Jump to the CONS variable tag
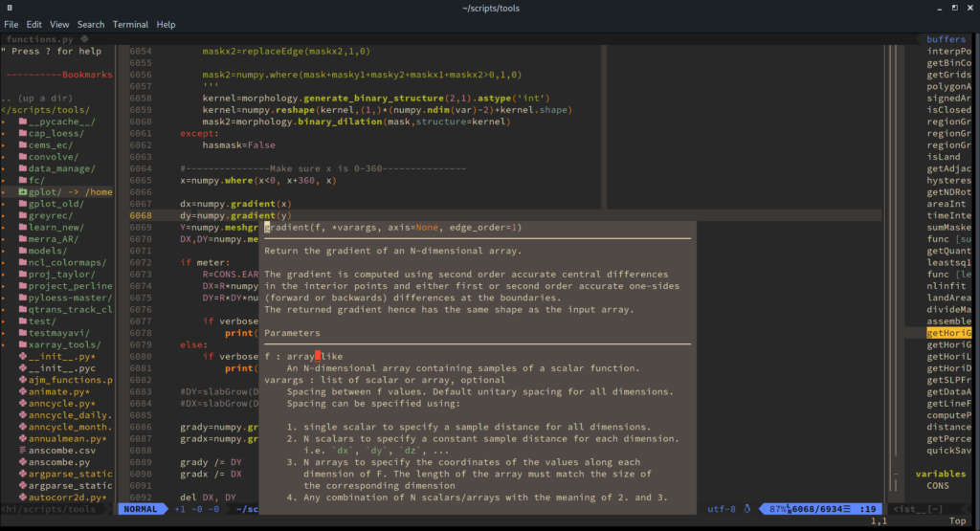Viewport: 980px width, 531px height. pos(938,485)
